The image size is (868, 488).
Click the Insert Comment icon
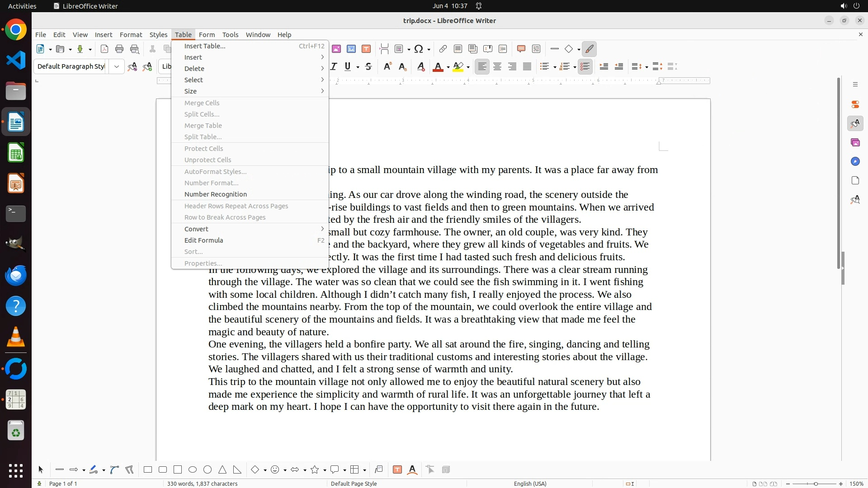(x=521, y=49)
